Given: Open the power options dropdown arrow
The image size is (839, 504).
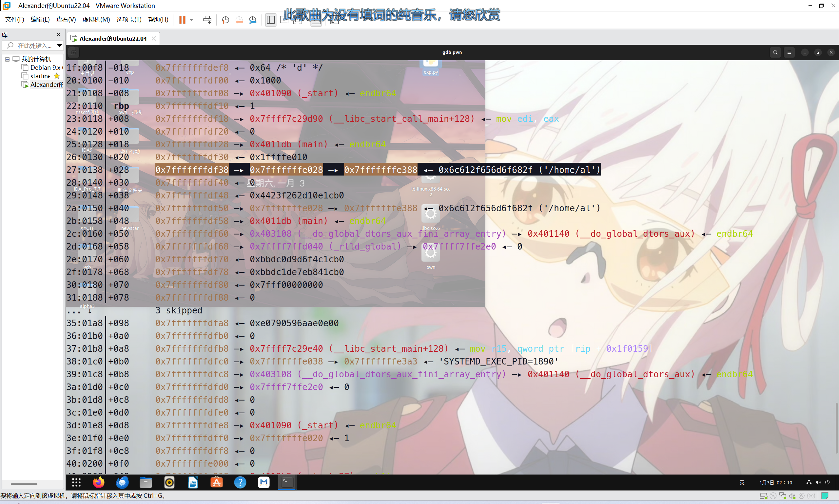Looking at the screenshot, I should click(192, 20).
